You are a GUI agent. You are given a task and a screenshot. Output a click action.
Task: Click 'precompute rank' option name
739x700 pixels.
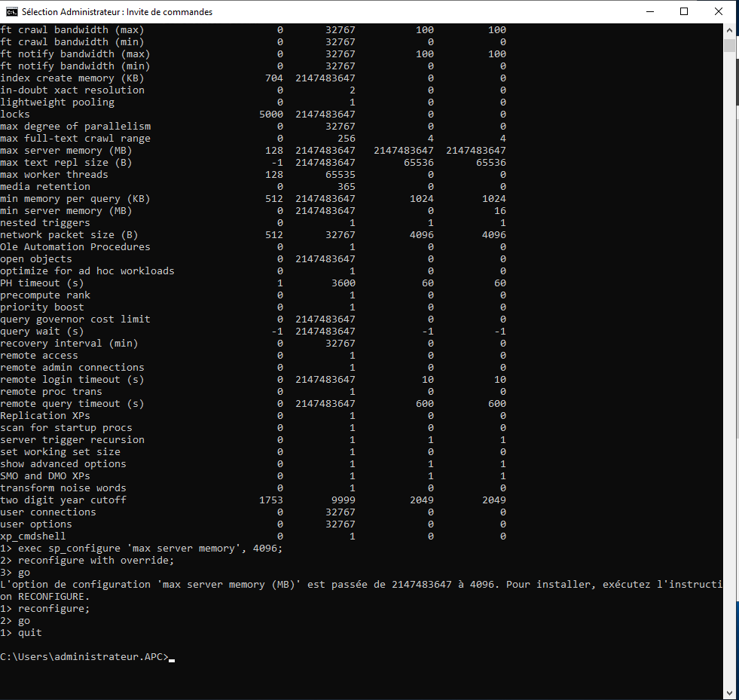(x=45, y=295)
